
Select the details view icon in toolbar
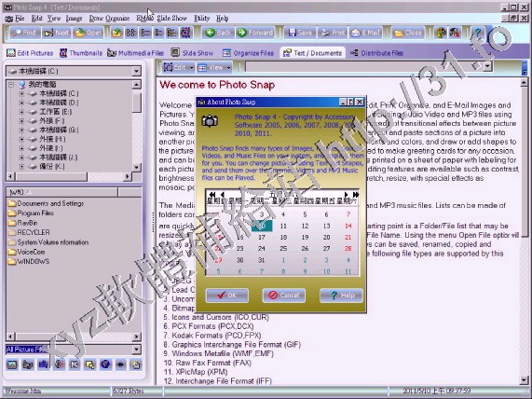coord(171,33)
